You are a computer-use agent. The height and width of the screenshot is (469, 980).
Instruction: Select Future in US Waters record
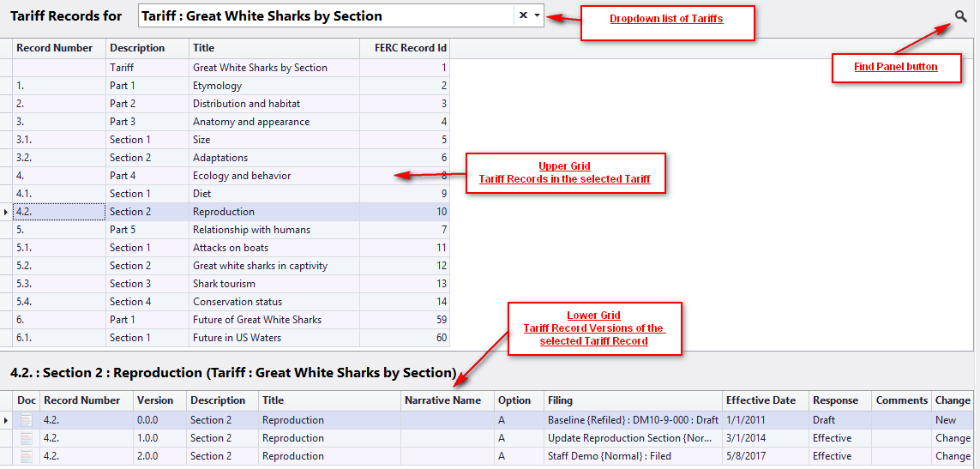pos(236,338)
